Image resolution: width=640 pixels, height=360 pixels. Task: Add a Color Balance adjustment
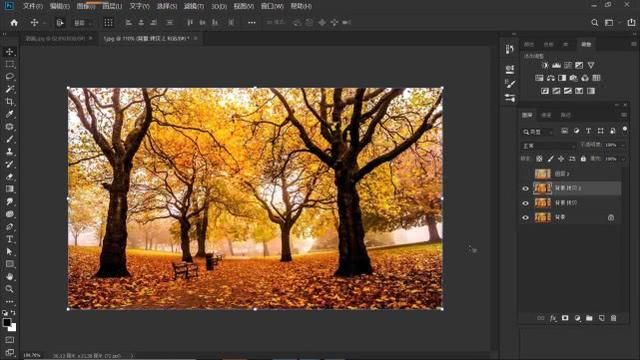(551, 78)
